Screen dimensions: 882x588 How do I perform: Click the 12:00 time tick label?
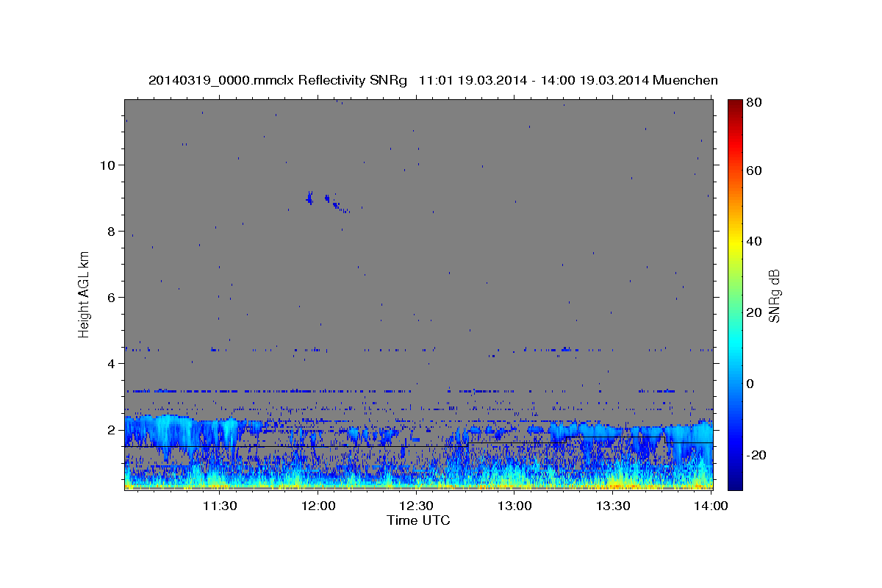[x=318, y=506]
